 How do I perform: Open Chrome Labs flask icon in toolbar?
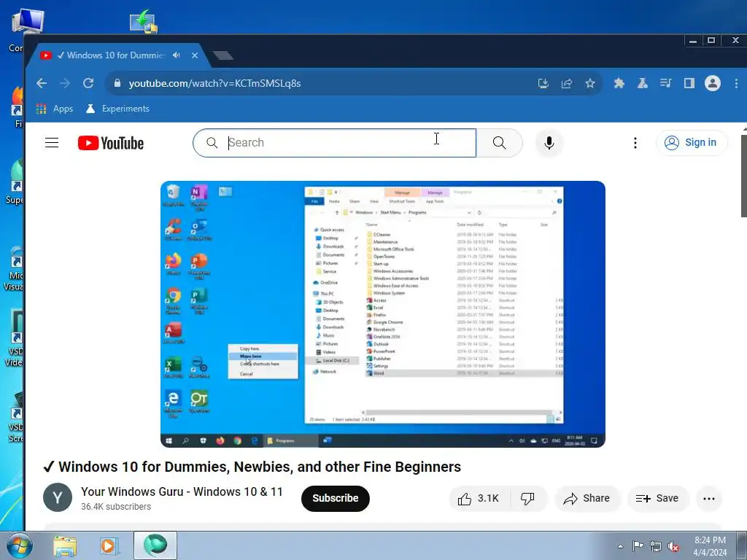(642, 84)
